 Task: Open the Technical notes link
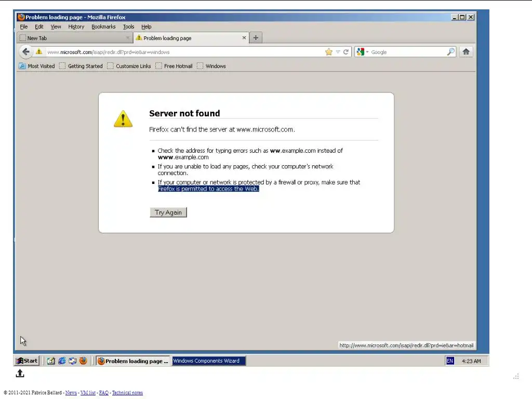point(128,393)
